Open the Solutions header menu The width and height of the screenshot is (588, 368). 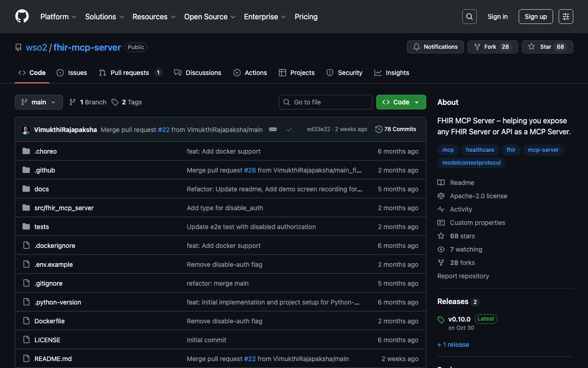point(104,17)
